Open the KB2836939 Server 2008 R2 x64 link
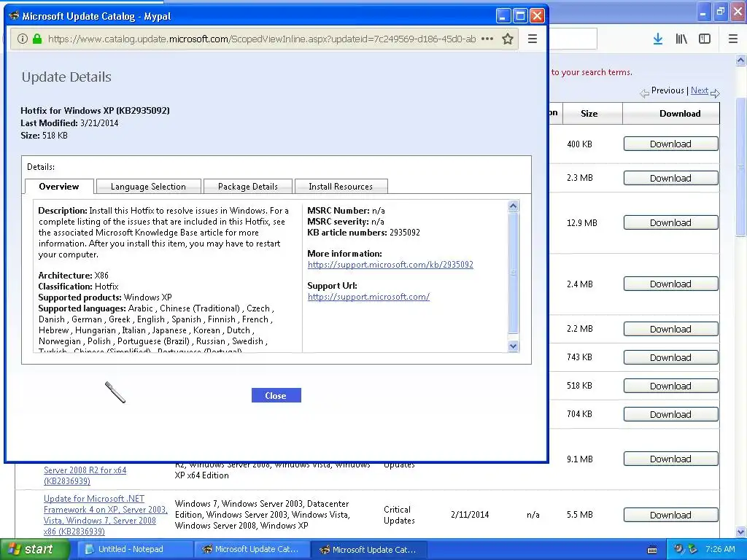747x560 pixels. click(85, 475)
